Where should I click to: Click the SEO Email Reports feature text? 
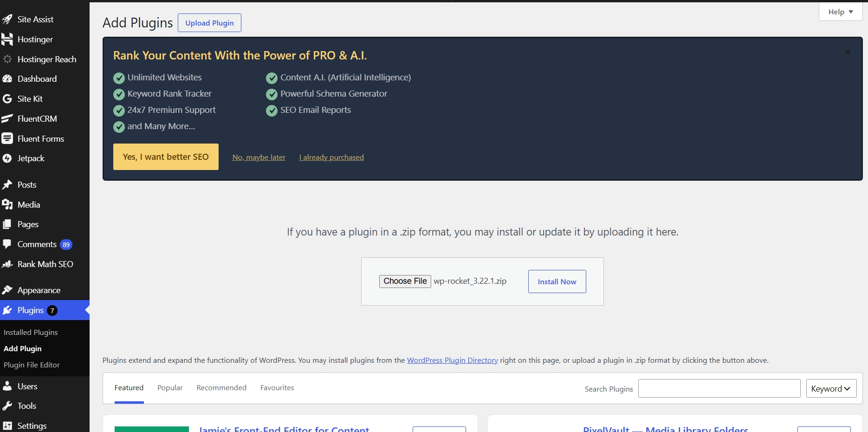click(316, 110)
